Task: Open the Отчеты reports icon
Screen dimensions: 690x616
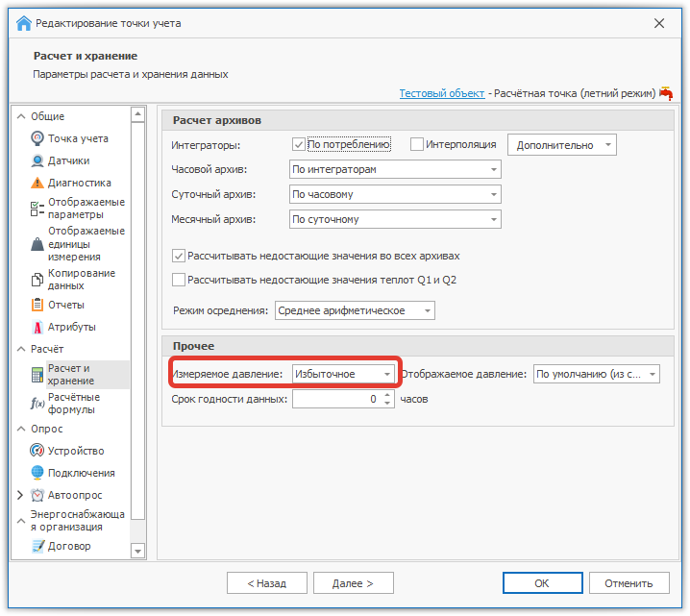Action: pyautogui.click(x=37, y=305)
